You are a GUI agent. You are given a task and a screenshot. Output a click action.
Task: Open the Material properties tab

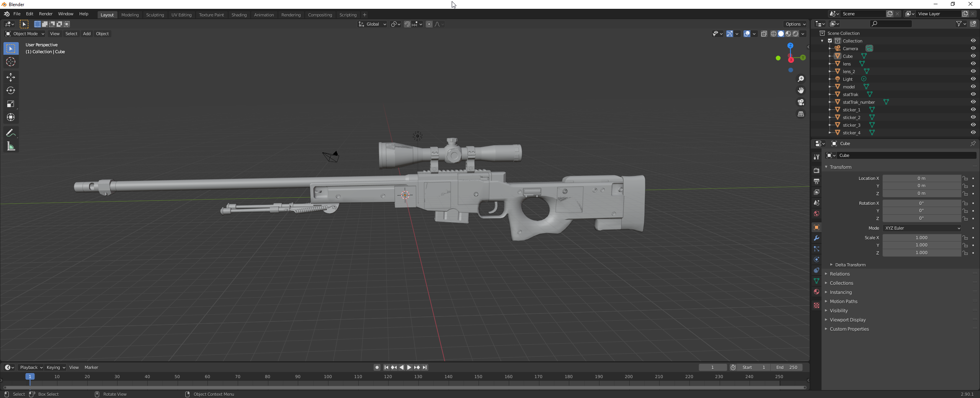816,292
